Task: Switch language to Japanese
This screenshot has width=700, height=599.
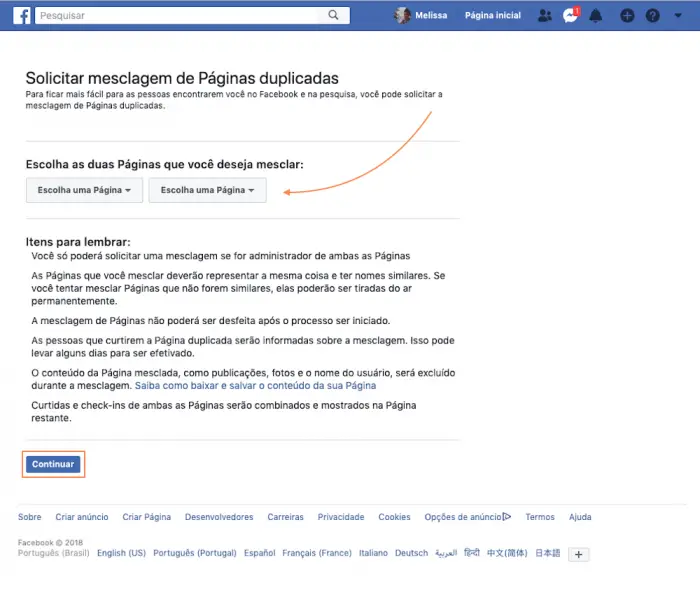Action: point(547,553)
